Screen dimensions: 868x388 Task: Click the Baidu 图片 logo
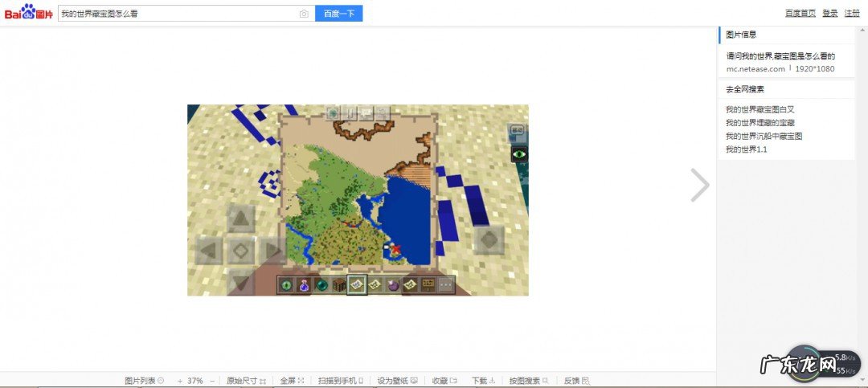point(29,12)
